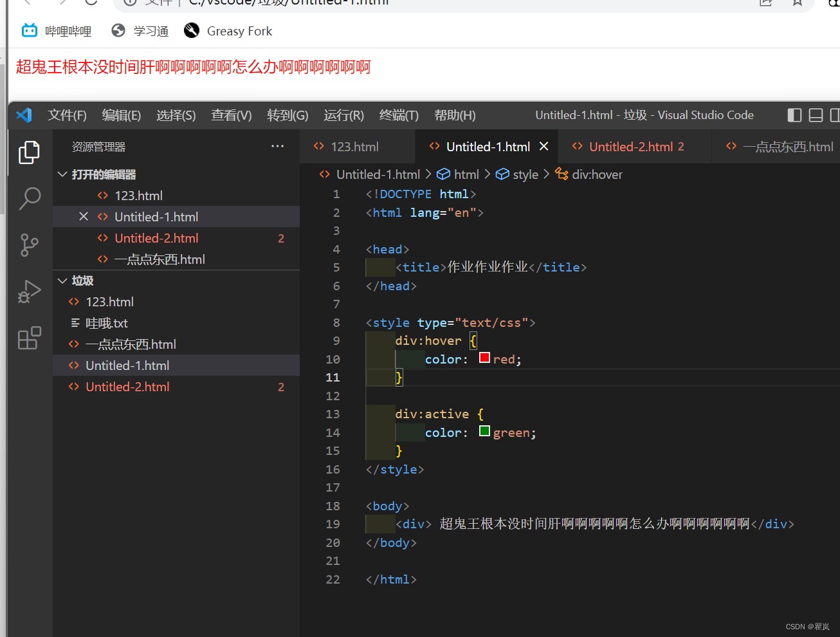Viewport: 840px width, 637px height.
Task: Toggle the primary side bar layout icon
Action: [795, 115]
